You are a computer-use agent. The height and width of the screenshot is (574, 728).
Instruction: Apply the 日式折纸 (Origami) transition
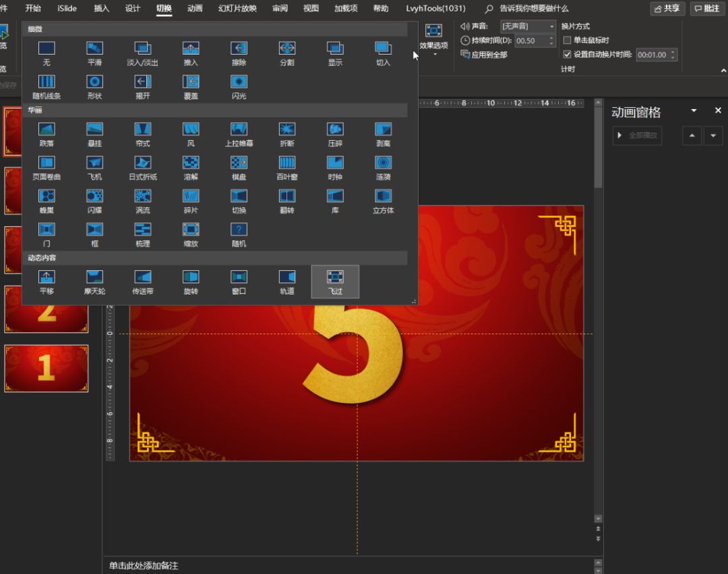(142, 168)
